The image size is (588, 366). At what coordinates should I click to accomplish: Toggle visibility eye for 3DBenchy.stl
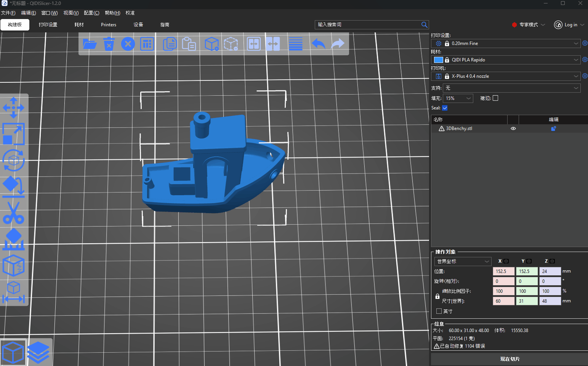tap(513, 128)
